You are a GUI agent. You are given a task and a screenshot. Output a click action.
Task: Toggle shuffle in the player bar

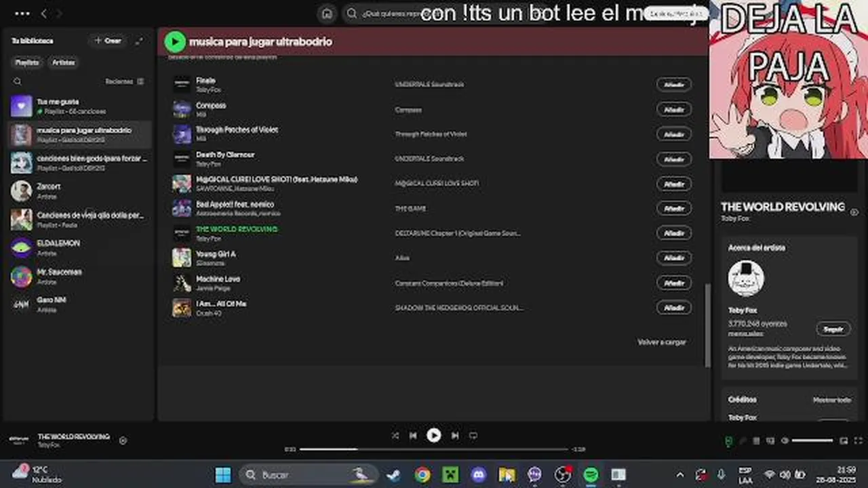click(x=395, y=436)
